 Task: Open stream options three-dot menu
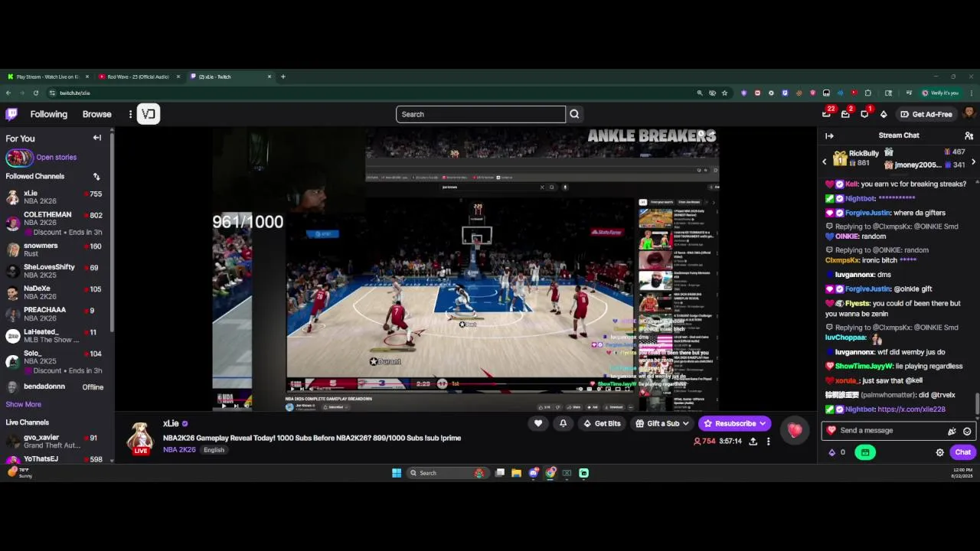[768, 442]
